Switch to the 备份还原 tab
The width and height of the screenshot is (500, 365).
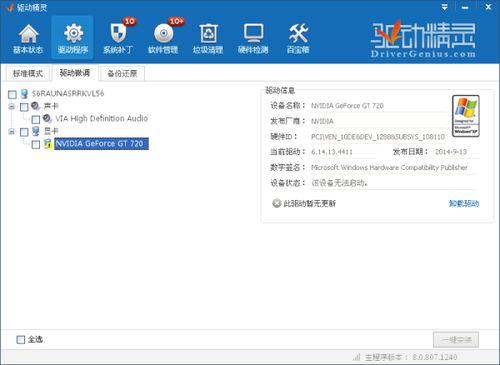[x=122, y=73]
